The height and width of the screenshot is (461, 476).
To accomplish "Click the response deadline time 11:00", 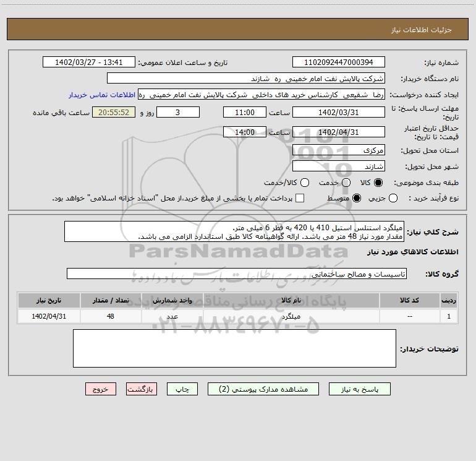I will pos(245,113).
